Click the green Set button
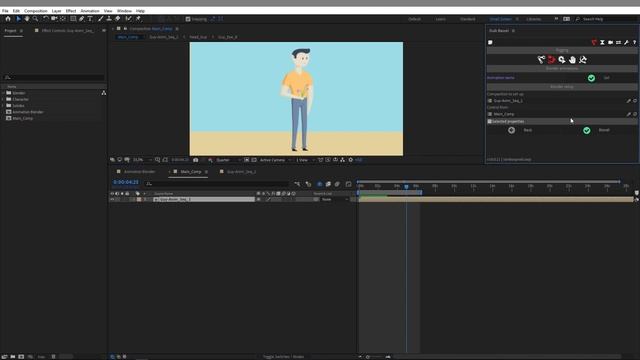The image size is (640, 360). click(x=591, y=78)
